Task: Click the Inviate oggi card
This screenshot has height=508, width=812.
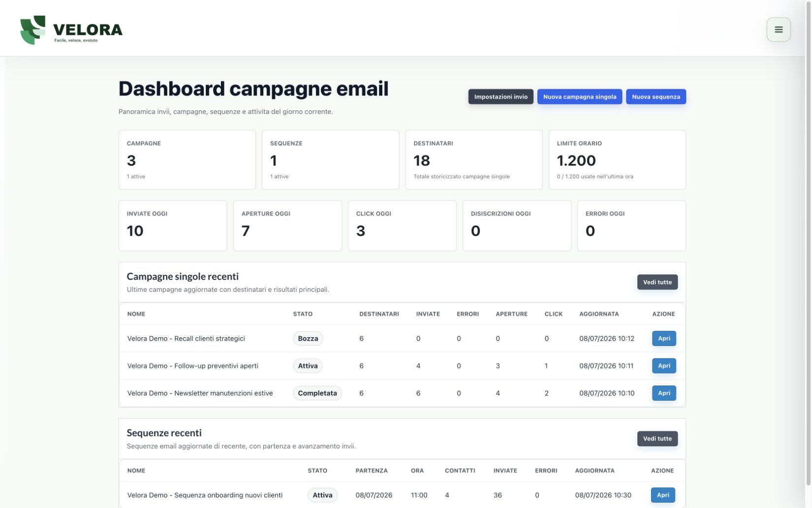Action: [x=173, y=225]
